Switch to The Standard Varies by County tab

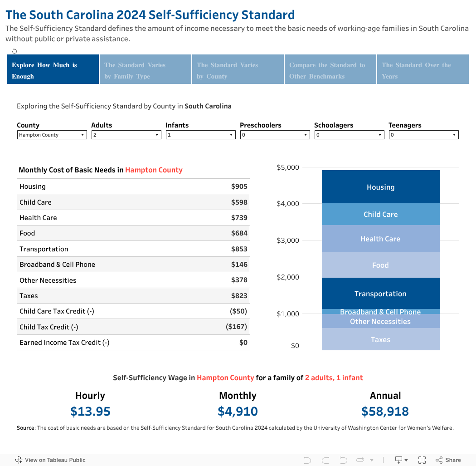[x=238, y=69]
